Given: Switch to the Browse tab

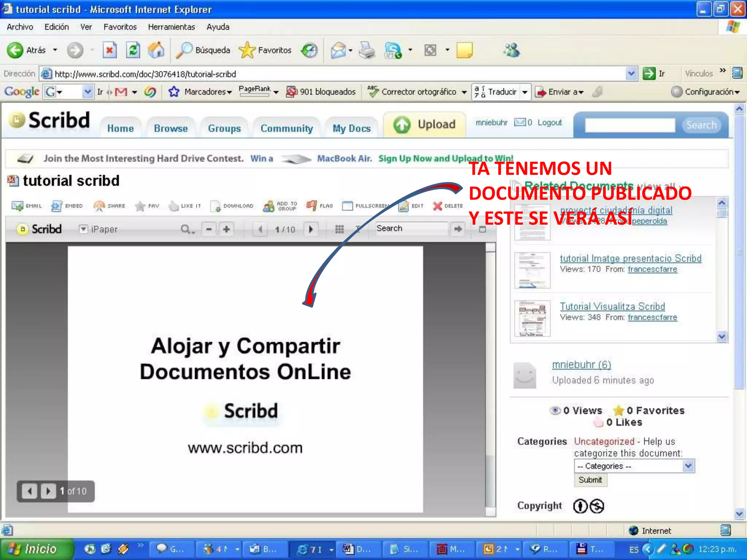Looking at the screenshot, I should coord(171,128).
